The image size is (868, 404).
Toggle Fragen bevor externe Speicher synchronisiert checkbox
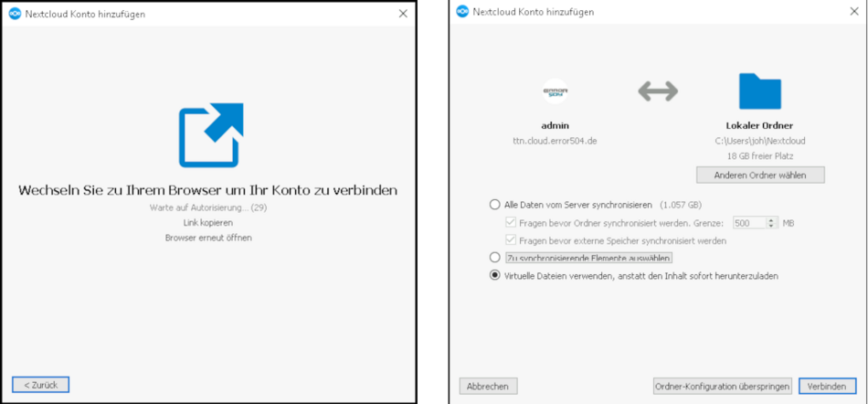(x=511, y=240)
